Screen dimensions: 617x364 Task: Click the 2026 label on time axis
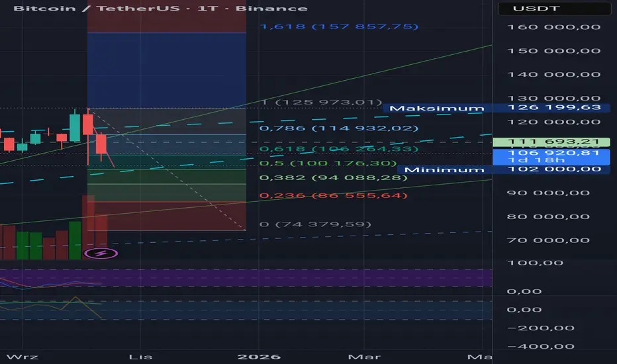click(259, 357)
